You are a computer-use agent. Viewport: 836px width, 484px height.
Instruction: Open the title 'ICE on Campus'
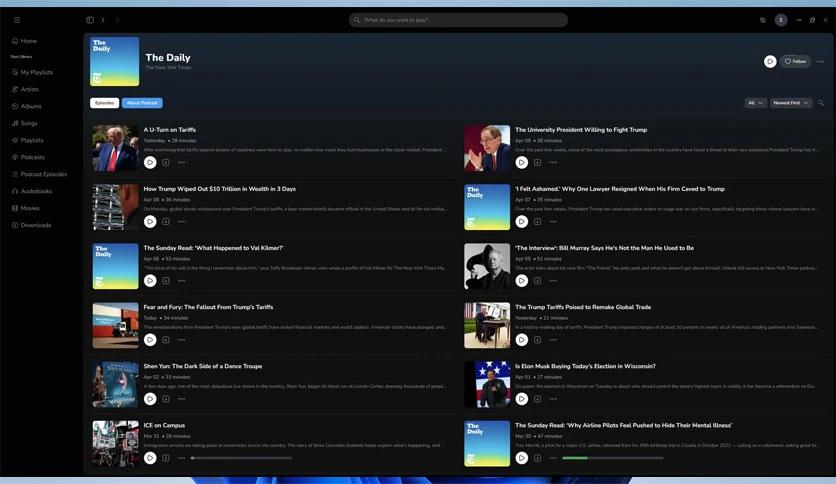[x=164, y=425]
